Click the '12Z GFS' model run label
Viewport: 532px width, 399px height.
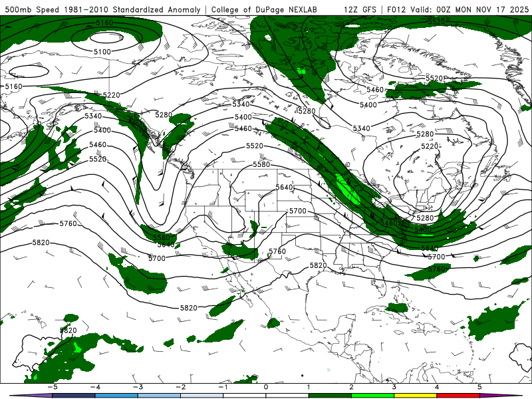pyautogui.click(x=360, y=9)
